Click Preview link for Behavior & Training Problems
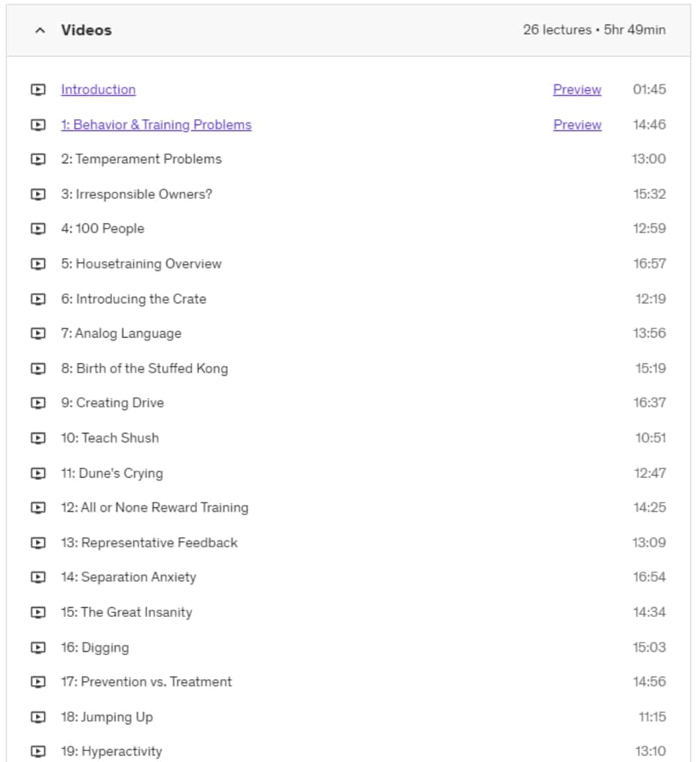The width and height of the screenshot is (700, 762). (577, 125)
